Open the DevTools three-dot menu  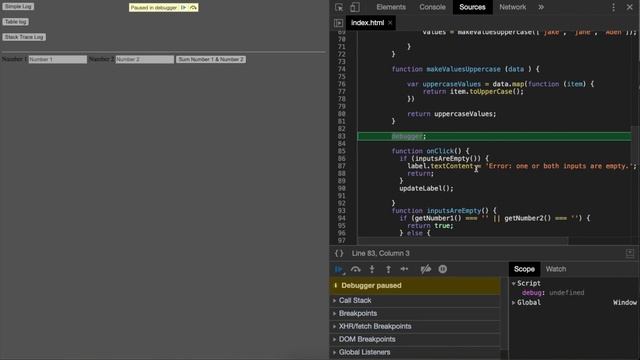tap(613, 7)
